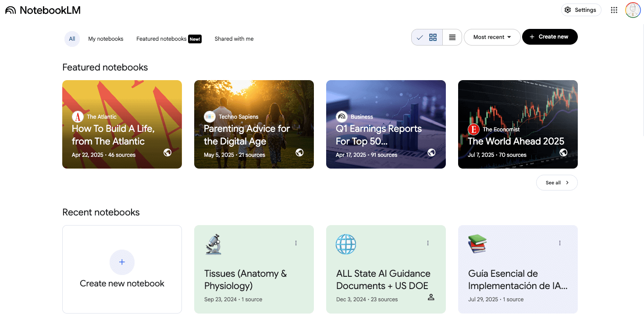Click the Featured notebooks heading
The width and height of the screenshot is (644, 321).
pos(105,67)
